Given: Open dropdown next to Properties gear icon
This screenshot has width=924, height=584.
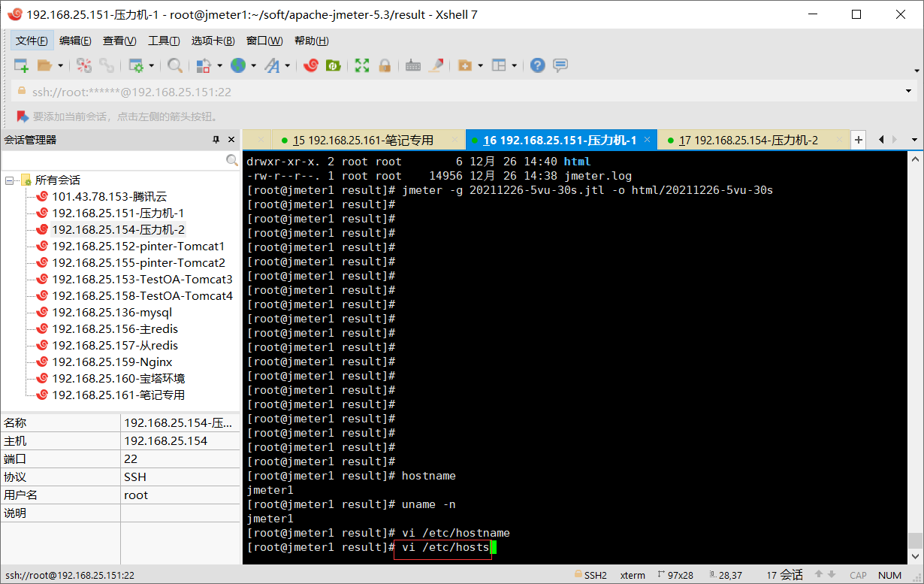Looking at the screenshot, I should click(152, 65).
